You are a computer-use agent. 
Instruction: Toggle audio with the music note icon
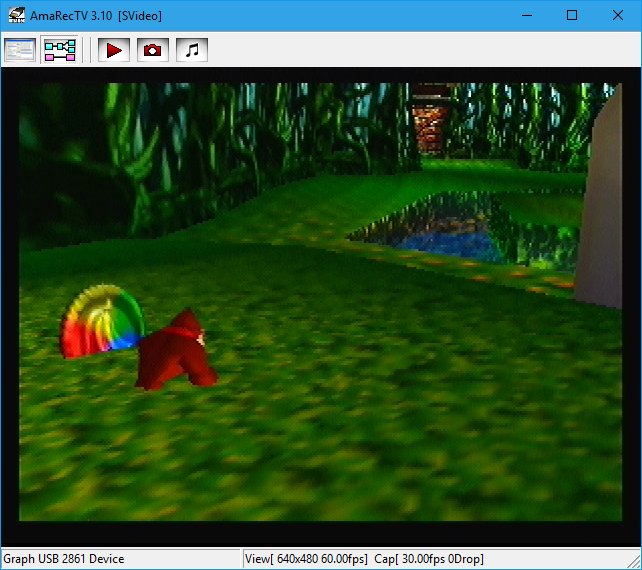pyautogui.click(x=192, y=50)
